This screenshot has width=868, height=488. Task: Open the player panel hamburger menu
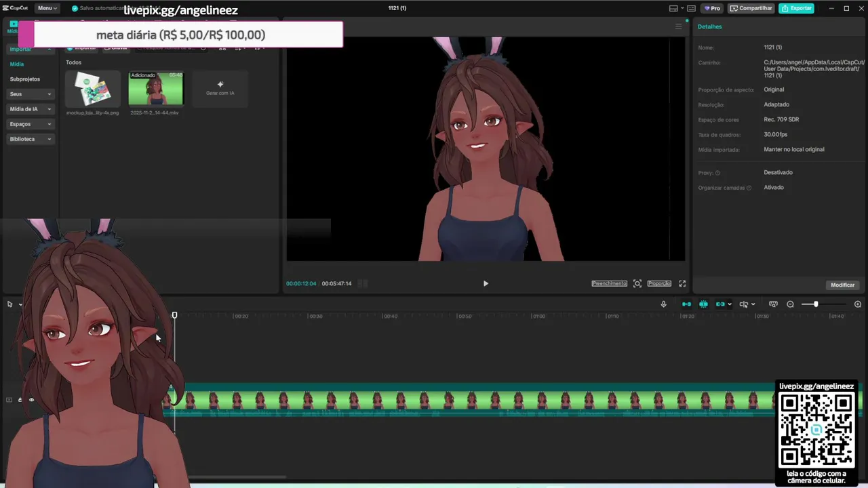[678, 26]
